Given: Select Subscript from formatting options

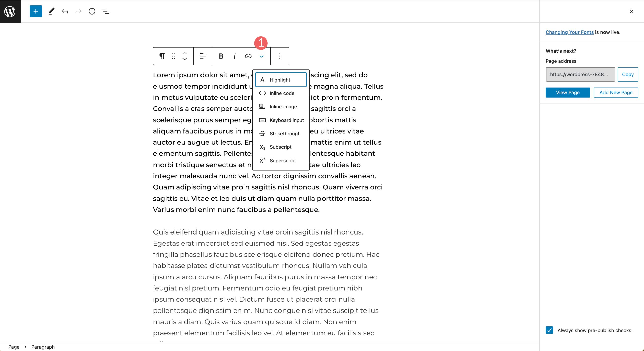Looking at the screenshot, I should point(281,147).
